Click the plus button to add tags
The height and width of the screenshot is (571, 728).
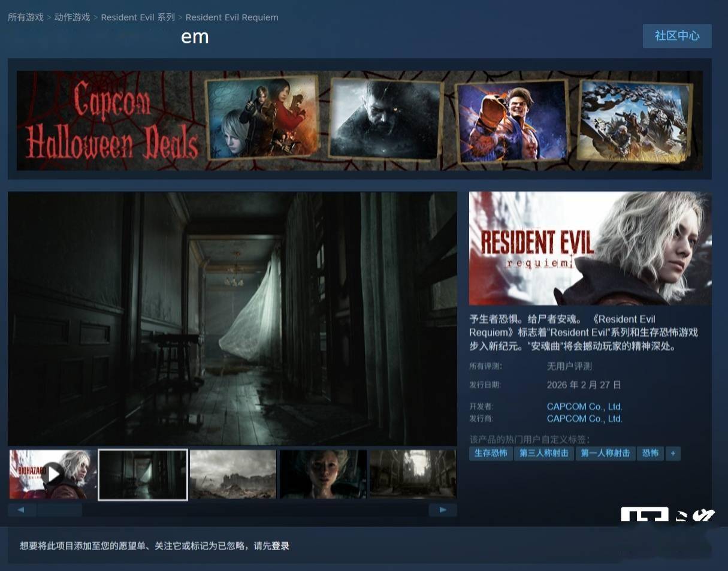pos(673,454)
